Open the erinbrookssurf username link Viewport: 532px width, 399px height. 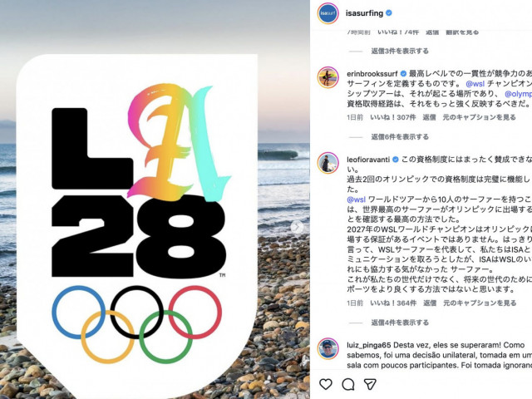pyautogui.click(x=372, y=74)
